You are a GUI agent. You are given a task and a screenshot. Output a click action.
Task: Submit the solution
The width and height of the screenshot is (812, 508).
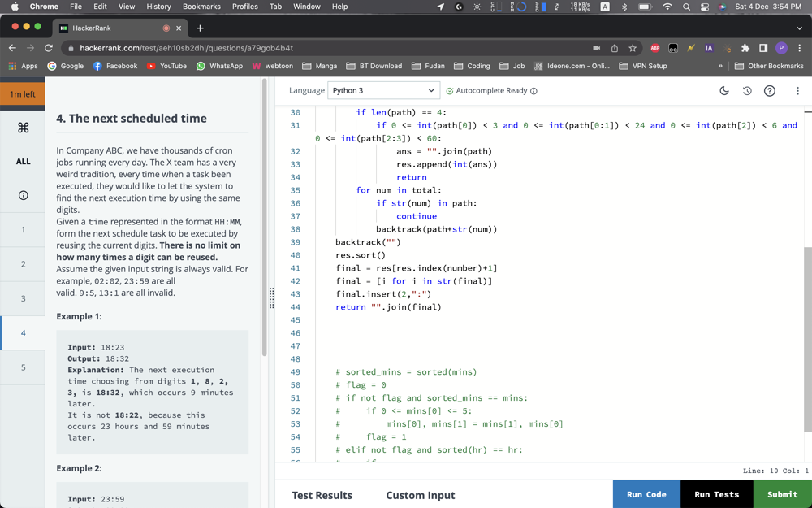pyautogui.click(x=783, y=494)
